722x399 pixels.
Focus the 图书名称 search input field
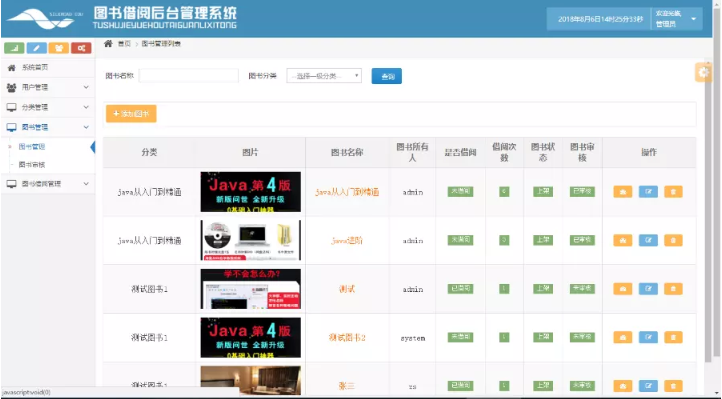coord(189,76)
